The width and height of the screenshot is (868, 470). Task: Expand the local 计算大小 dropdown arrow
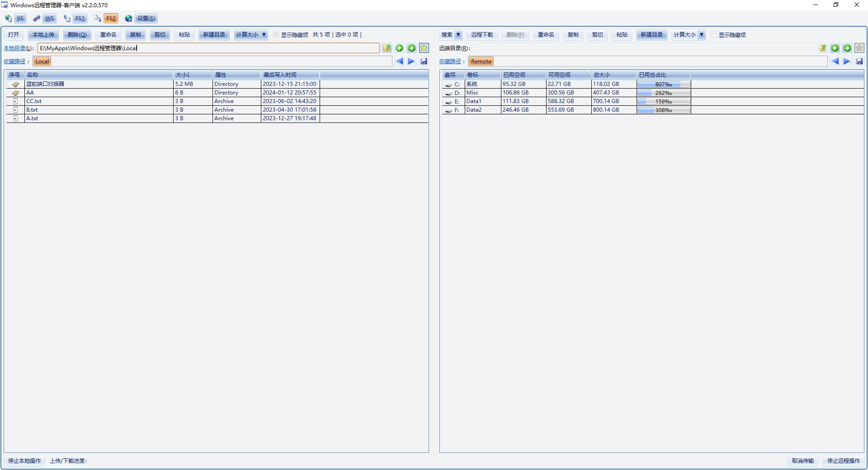[x=264, y=35]
